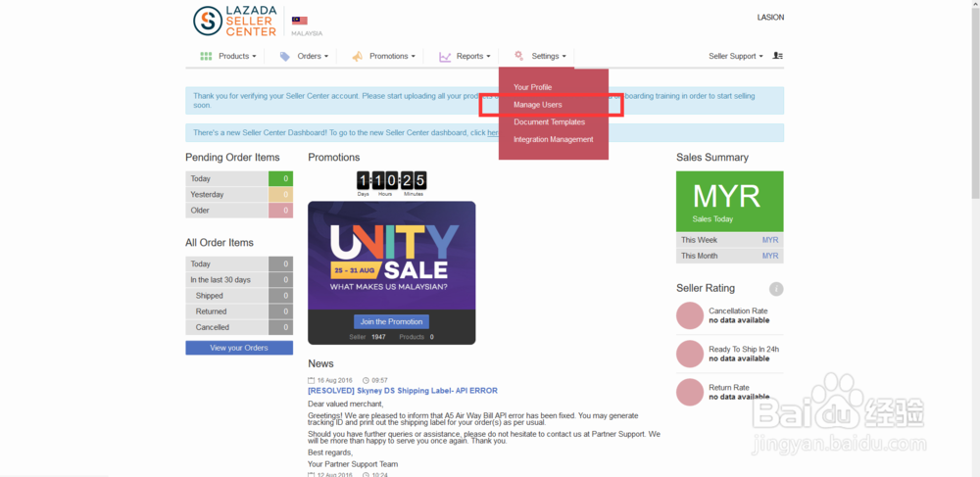The height and width of the screenshot is (477, 980).
Task: Click the Sales Summary heading
Action: pos(711,158)
